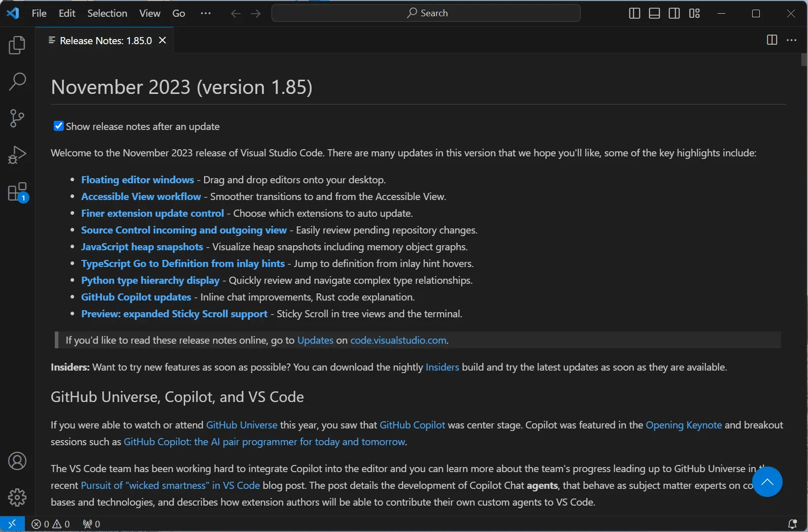The image size is (808, 532).
Task: Go back with the left arrow
Action: 235,14
